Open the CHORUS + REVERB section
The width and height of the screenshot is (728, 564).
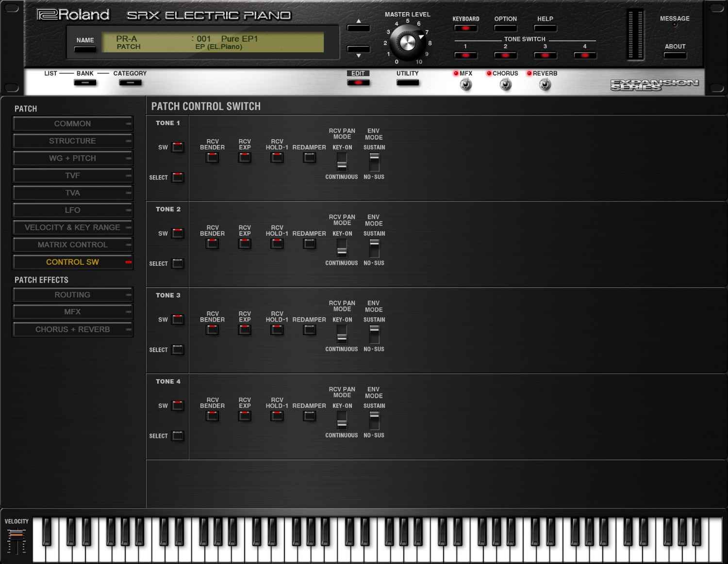click(x=72, y=329)
